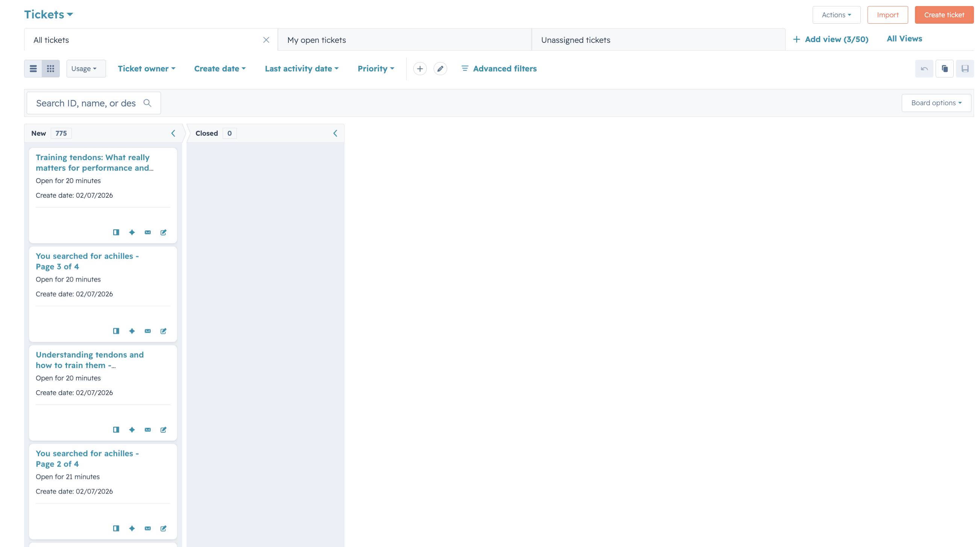The width and height of the screenshot is (980, 547).
Task: Click sparkle AI icon on Understanding tendons ticket
Action: coord(132,430)
